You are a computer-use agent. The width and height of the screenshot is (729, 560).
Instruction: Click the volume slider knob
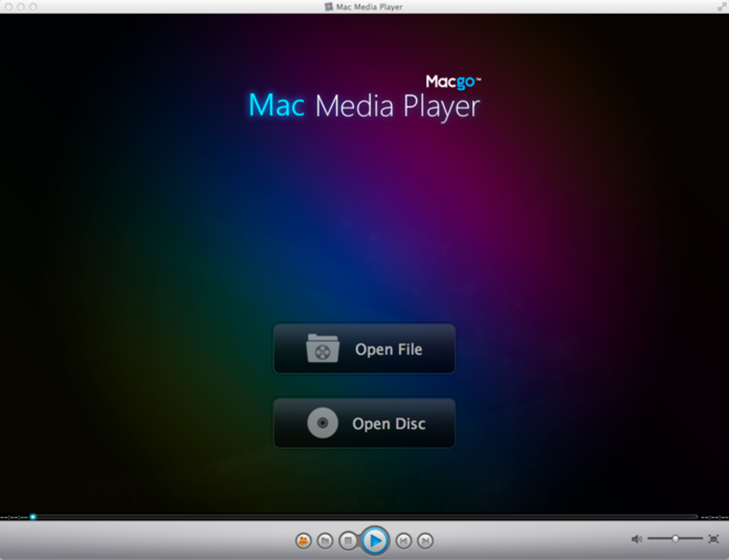(675, 539)
